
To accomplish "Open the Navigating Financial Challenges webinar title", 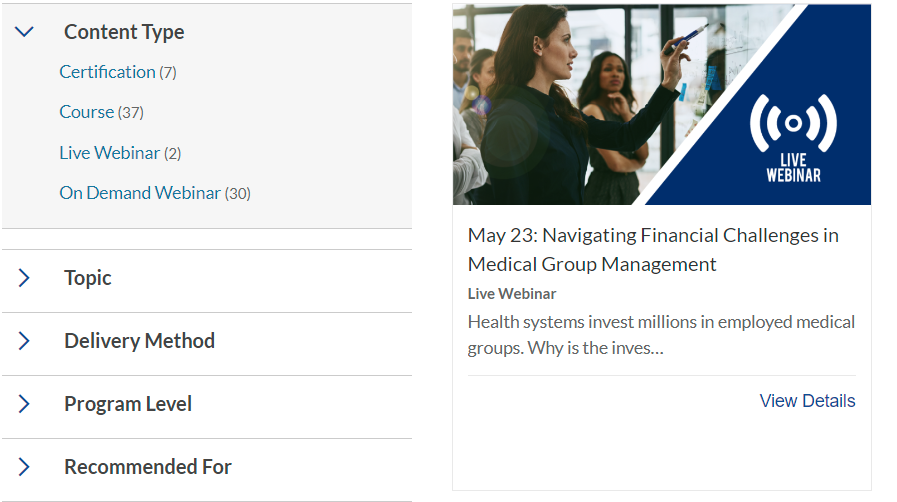I will click(x=653, y=250).
